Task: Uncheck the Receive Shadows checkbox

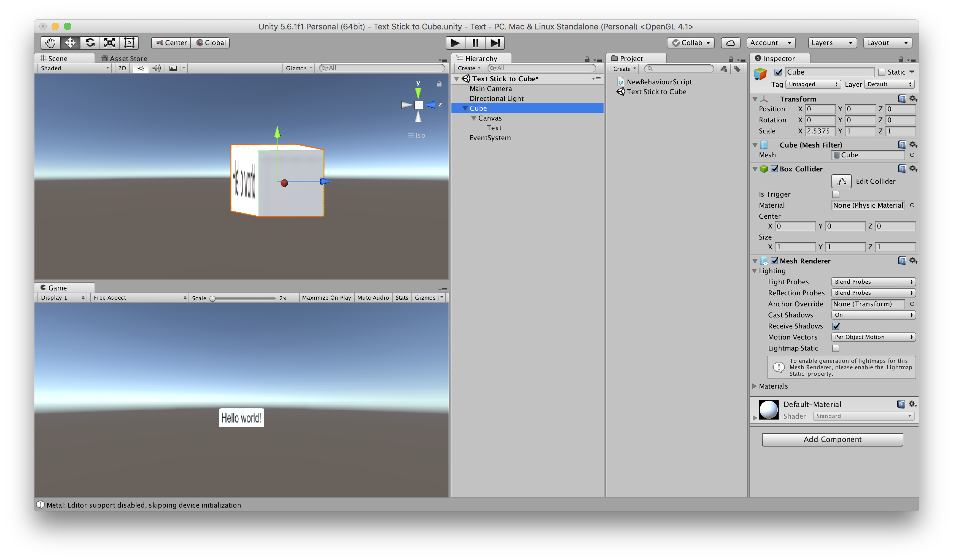Action: pos(836,326)
